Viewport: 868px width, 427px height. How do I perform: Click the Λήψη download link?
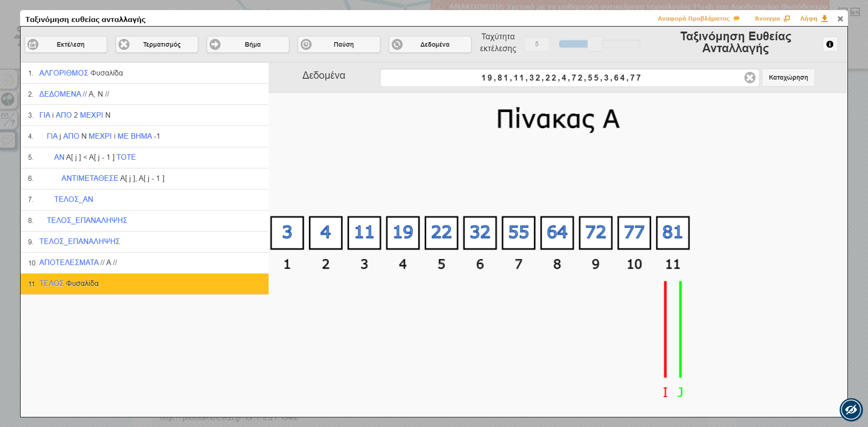pos(814,19)
